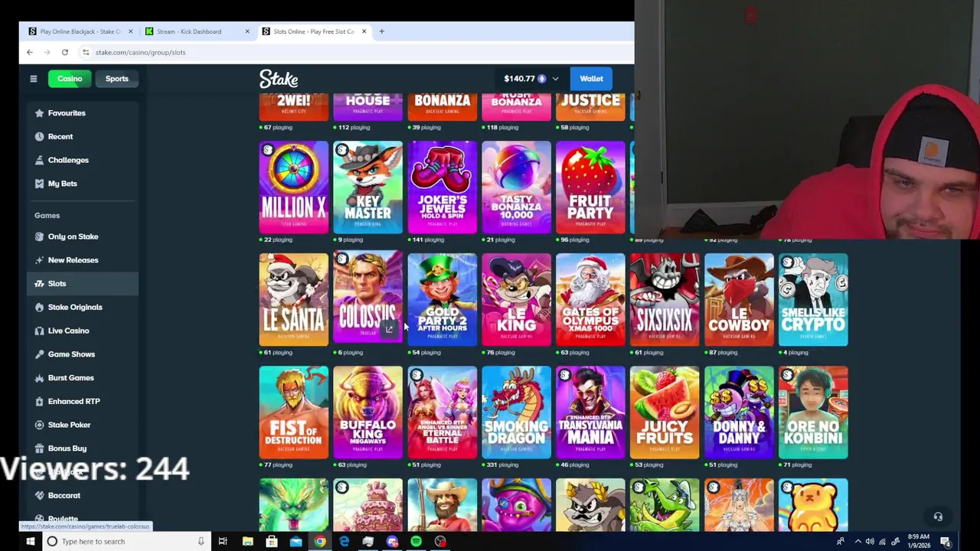Click the Sports button
This screenshot has height=551, width=980.
(x=117, y=79)
